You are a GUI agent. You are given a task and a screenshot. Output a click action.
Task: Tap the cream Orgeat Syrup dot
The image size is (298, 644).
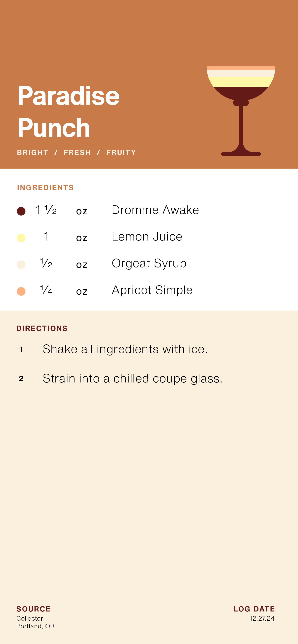(x=21, y=264)
